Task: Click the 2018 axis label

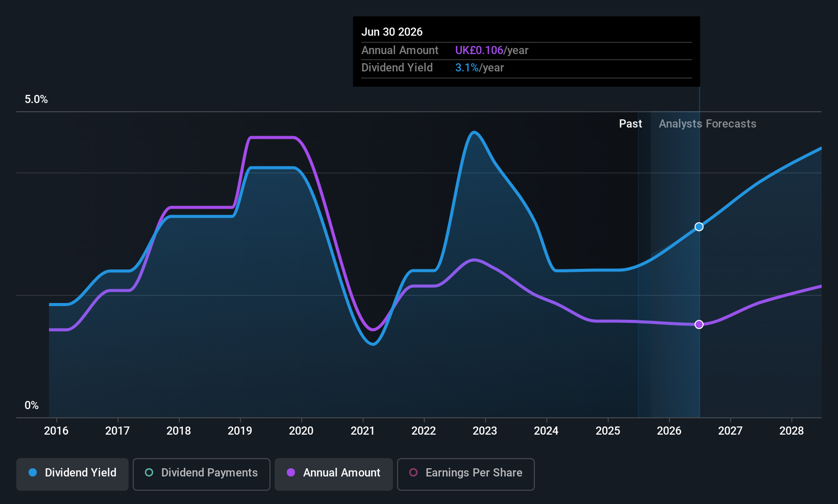Action: [179, 431]
